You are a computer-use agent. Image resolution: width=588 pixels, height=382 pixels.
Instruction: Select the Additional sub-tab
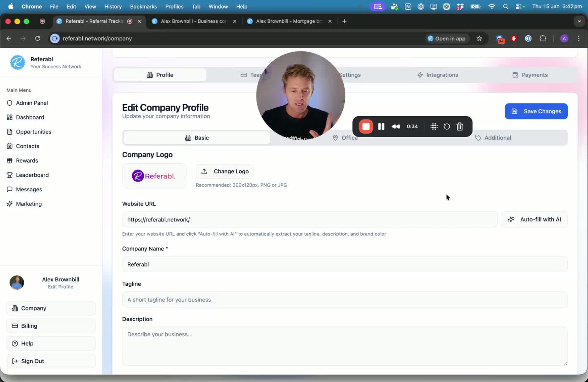coord(493,138)
